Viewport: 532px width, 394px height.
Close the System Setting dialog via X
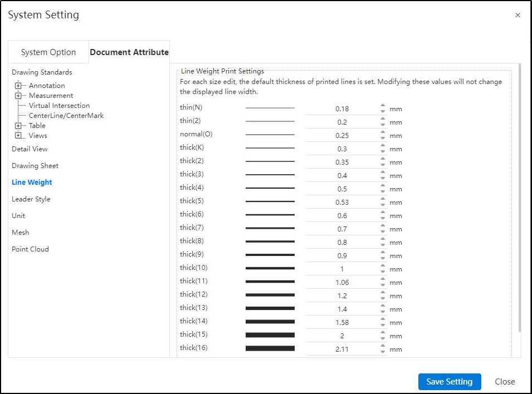pyautogui.click(x=518, y=15)
